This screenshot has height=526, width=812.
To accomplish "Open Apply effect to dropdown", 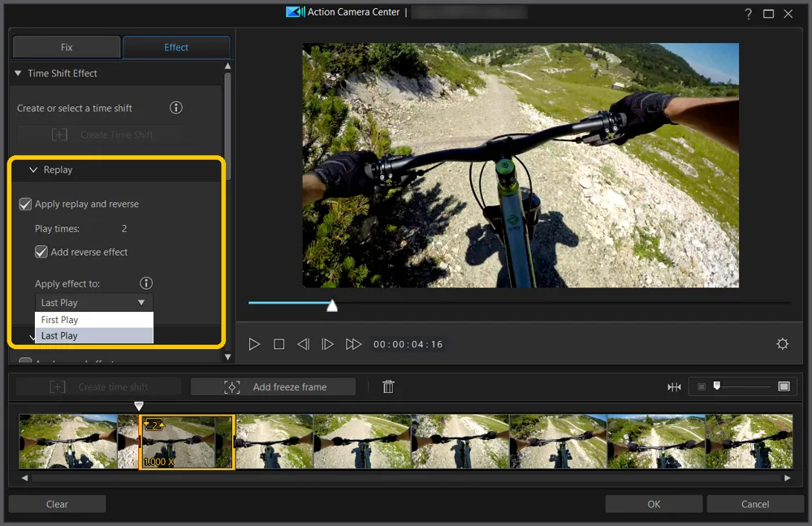I will tap(93, 302).
